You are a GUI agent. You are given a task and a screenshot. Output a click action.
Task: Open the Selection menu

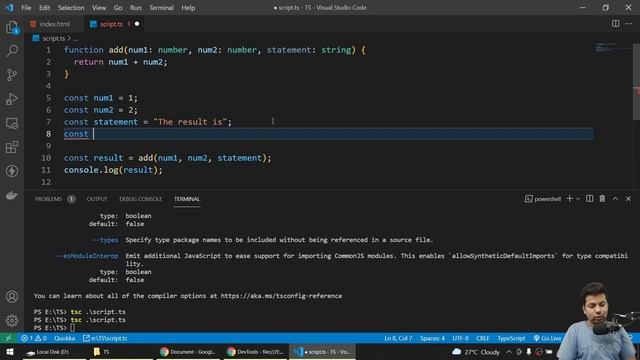click(x=71, y=8)
